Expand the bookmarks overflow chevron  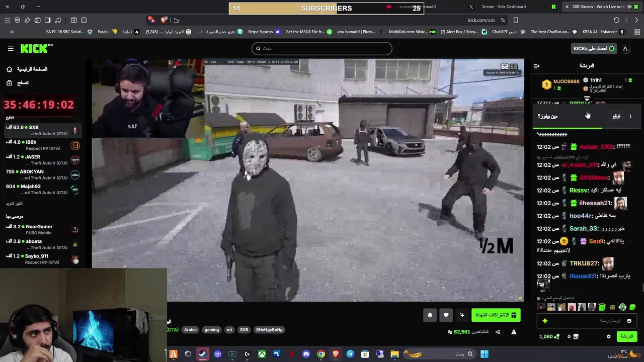pyautogui.click(x=12, y=32)
